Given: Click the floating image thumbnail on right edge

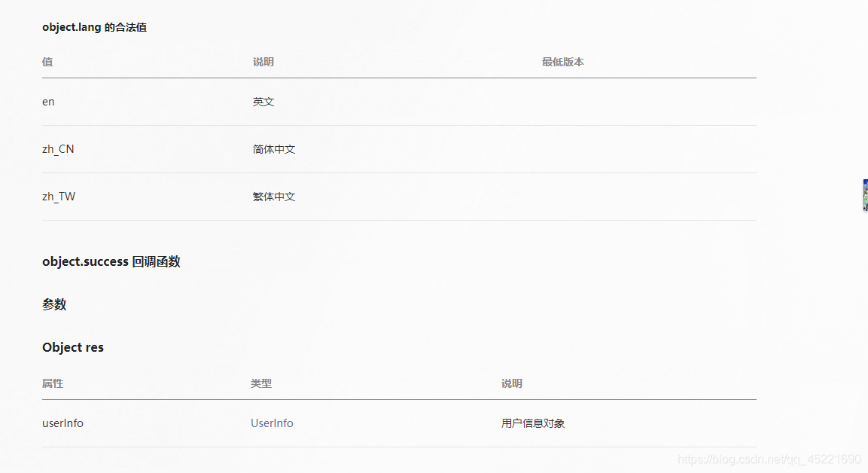Looking at the screenshot, I should click(864, 194).
